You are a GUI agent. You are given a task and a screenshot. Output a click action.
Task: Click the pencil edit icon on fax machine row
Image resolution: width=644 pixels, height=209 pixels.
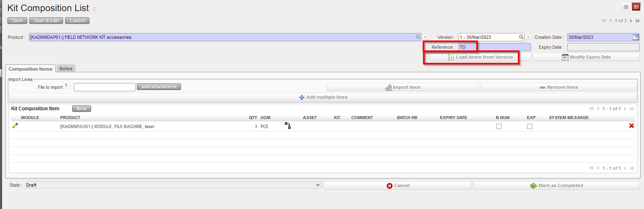pos(15,126)
